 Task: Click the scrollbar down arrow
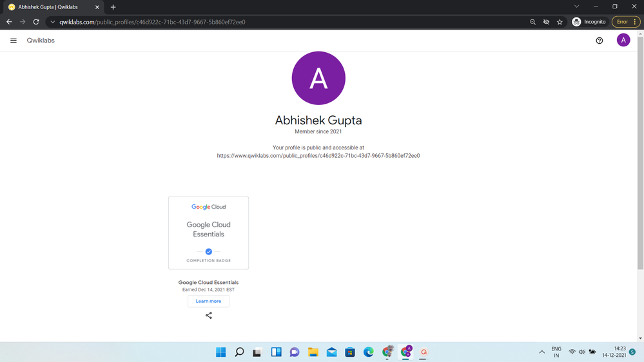tap(640, 339)
